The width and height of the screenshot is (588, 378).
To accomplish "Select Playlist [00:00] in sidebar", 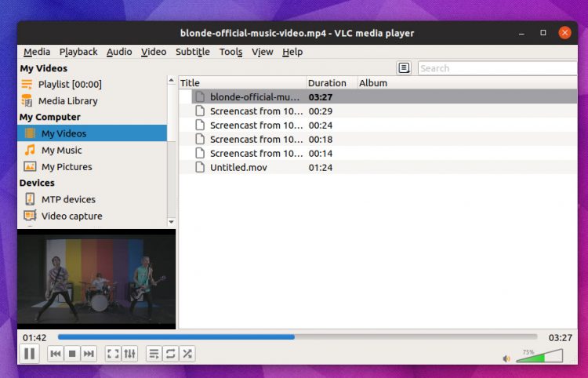I will pos(92,85).
